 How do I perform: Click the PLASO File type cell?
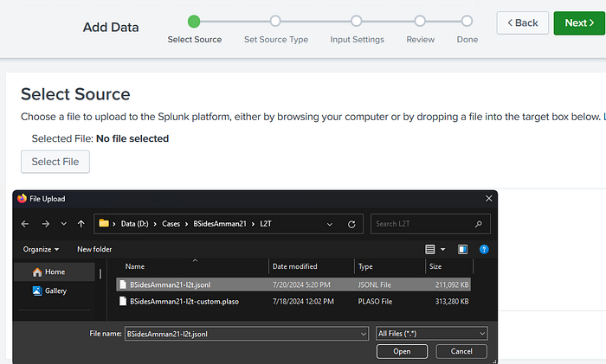pyautogui.click(x=375, y=302)
